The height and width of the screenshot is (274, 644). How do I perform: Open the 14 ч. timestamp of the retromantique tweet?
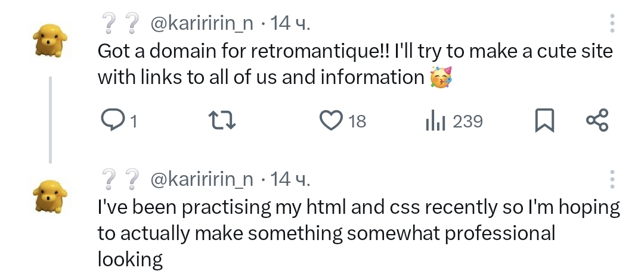[290, 24]
